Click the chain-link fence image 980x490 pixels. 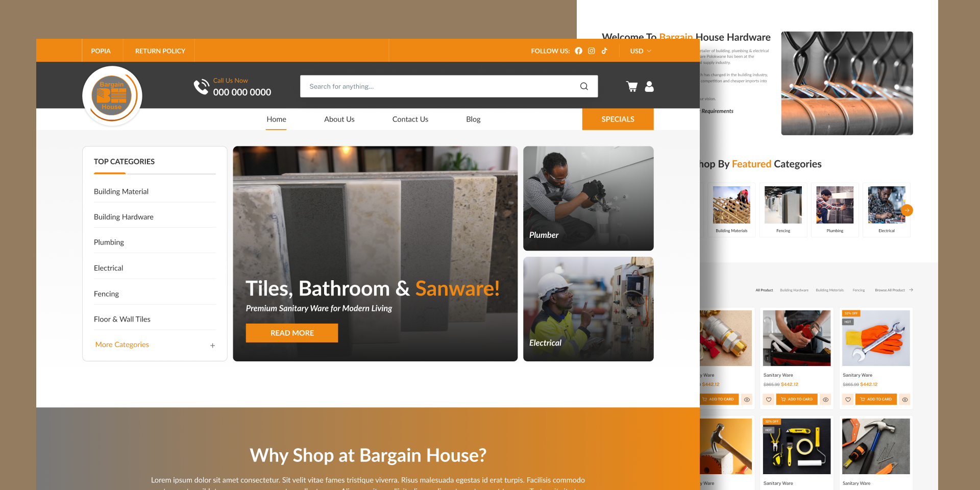[847, 83]
